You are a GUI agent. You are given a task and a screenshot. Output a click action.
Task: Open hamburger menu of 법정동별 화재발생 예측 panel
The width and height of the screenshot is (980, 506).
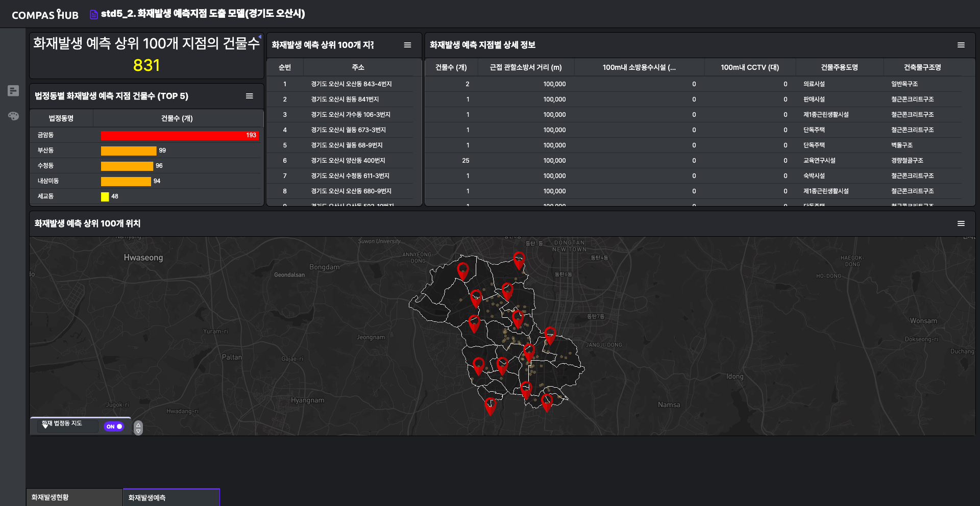tap(250, 96)
